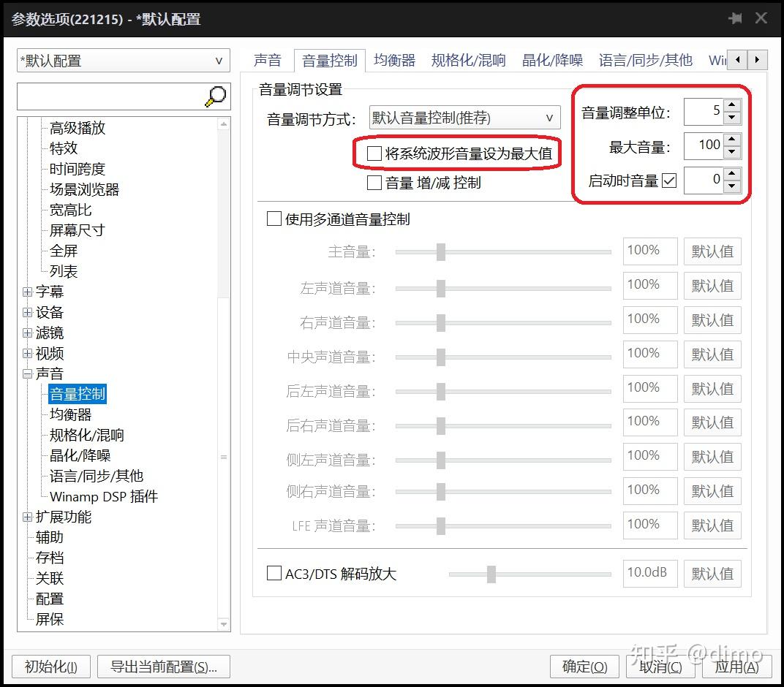
Task: Enable 将系统波形音量设为最大值 option
Action: (x=373, y=153)
